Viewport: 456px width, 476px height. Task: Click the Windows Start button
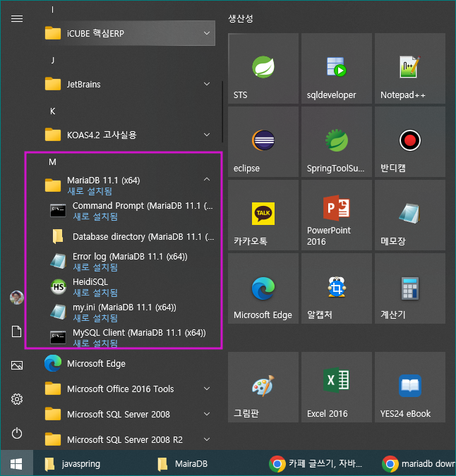pos(16,463)
